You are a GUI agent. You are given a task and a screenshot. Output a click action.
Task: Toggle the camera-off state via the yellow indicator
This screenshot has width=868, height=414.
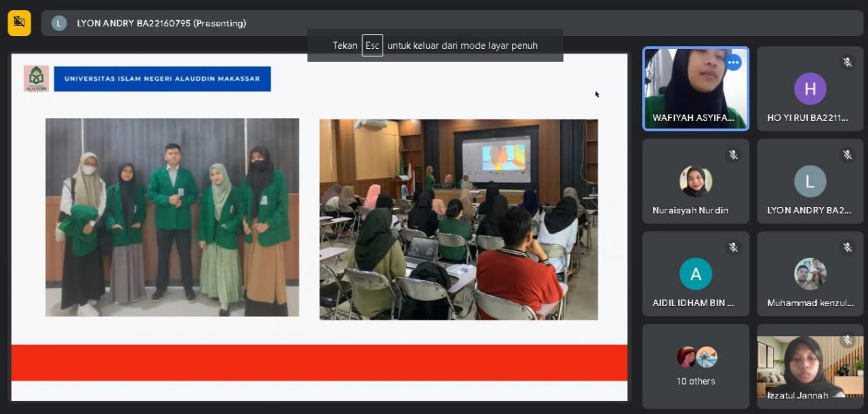(18, 22)
